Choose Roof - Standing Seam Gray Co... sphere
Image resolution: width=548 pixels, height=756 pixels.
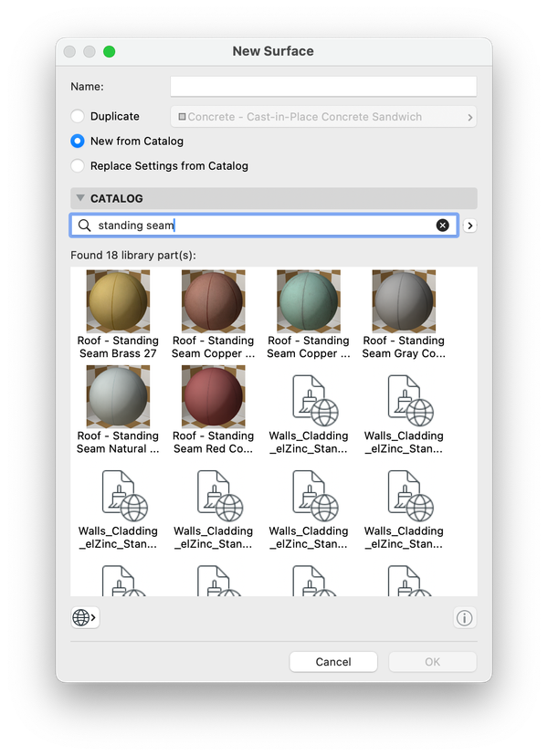point(404,301)
